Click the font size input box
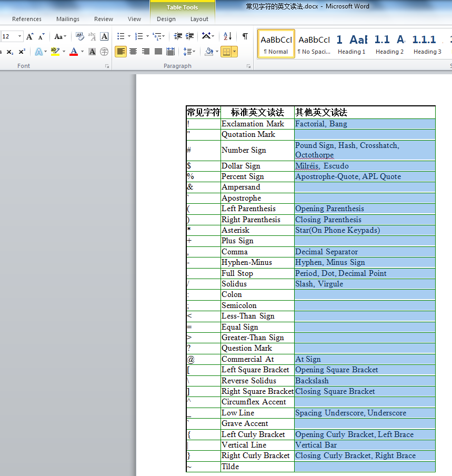This screenshot has height=476, width=452. pos(8,36)
